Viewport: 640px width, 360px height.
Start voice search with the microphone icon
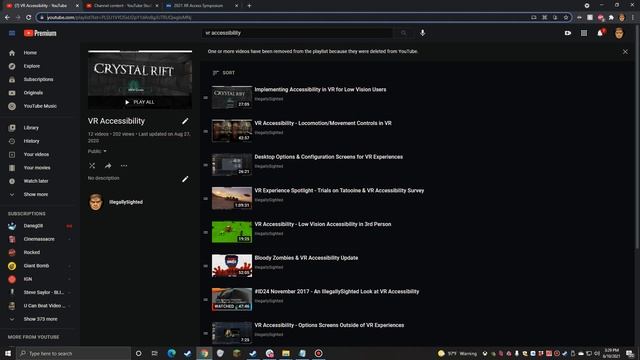(x=422, y=33)
